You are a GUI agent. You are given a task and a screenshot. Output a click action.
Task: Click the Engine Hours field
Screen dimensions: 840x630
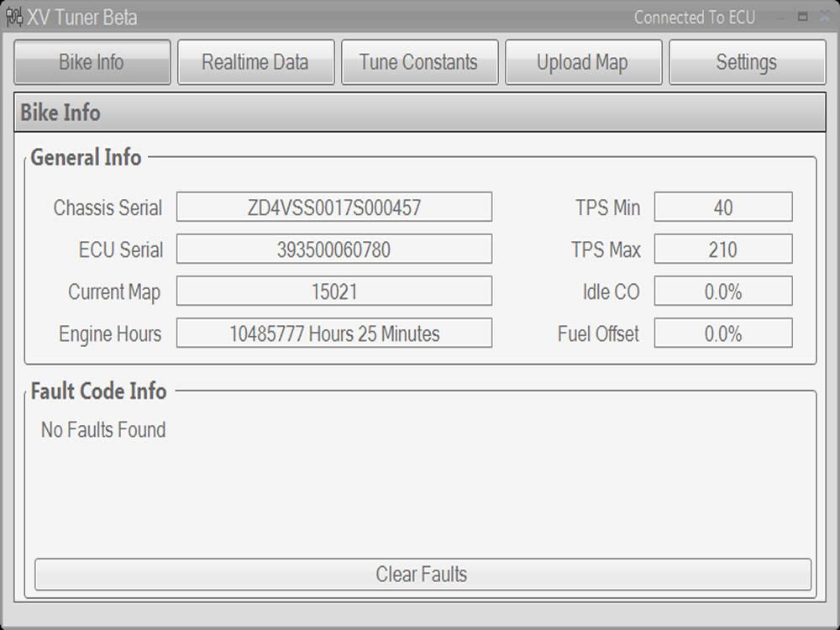click(x=333, y=333)
